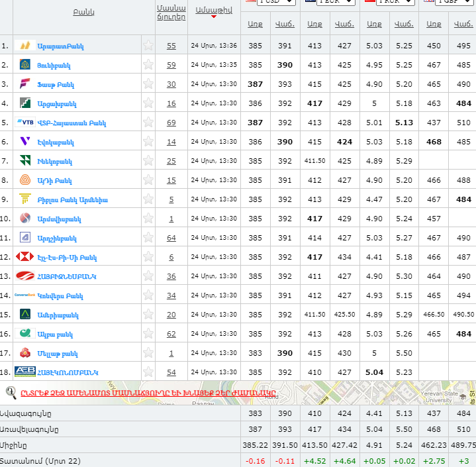Open the red branch finder link
The height and width of the screenshot is (467, 476).
(x=148, y=393)
